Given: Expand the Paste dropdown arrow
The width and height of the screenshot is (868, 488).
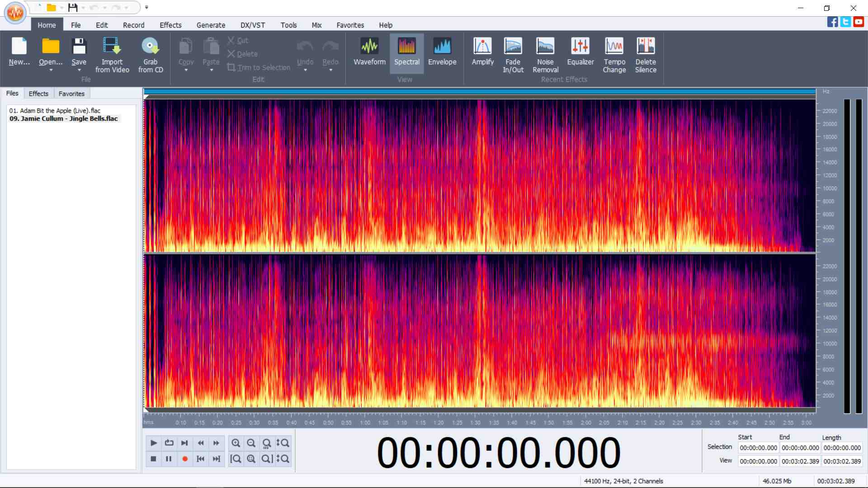Looking at the screenshot, I should 211,70.
